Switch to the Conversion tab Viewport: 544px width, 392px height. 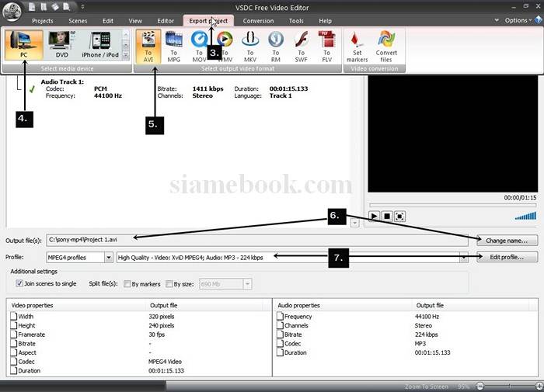[258, 21]
